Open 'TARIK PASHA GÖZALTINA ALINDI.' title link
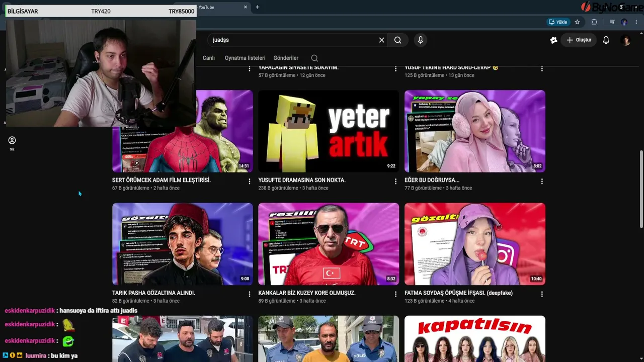The height and width of the screenshot is (362, 644). [153, 293]
